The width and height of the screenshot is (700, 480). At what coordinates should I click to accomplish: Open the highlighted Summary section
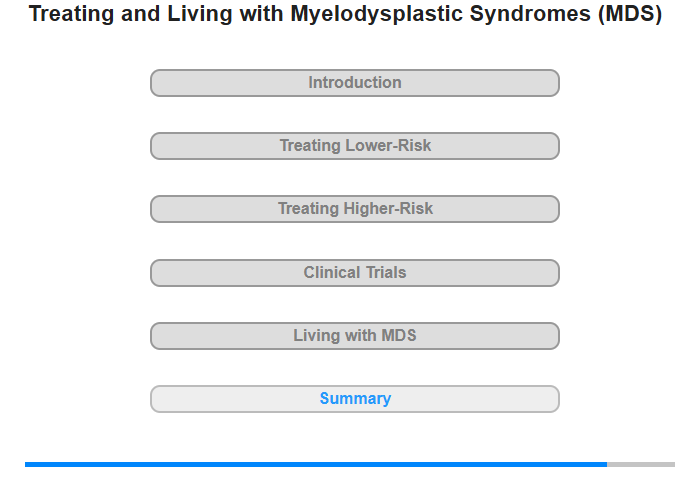pos(354,399)
